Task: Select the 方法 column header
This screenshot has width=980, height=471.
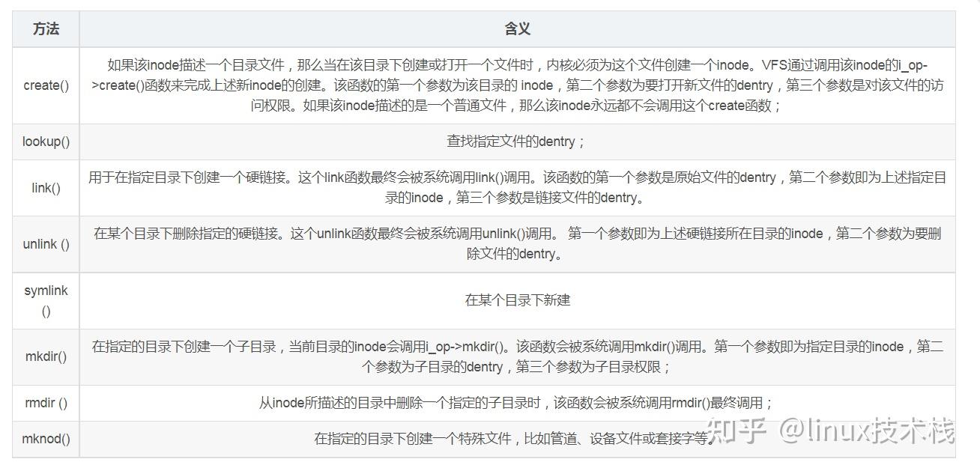Action: pos(46,29)
